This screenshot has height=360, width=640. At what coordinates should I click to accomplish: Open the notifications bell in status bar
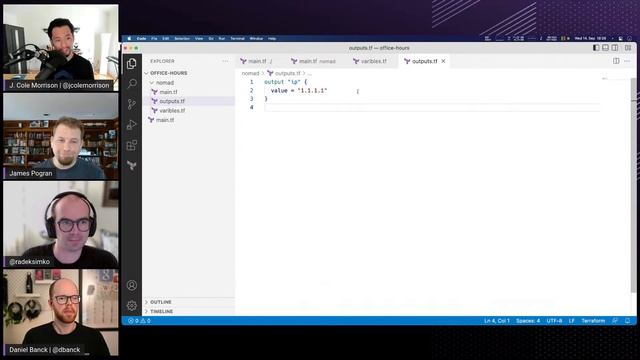[627, 321]
